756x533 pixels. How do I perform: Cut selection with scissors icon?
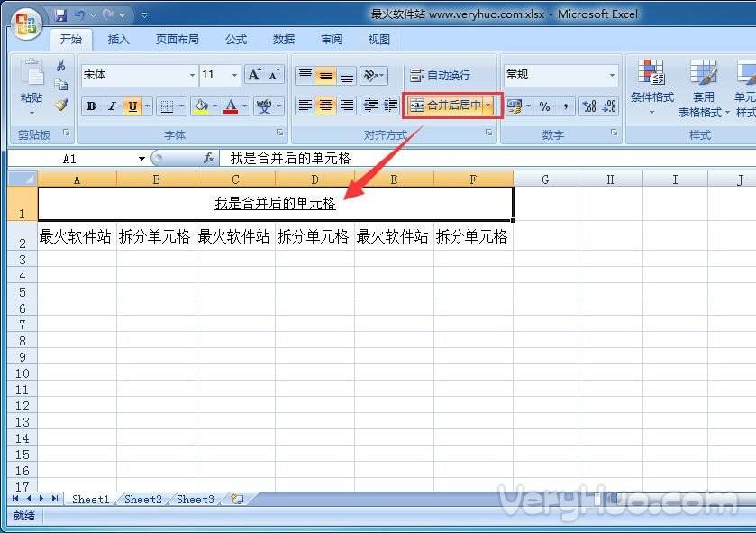pyautogui.click(x=60, y=65)
